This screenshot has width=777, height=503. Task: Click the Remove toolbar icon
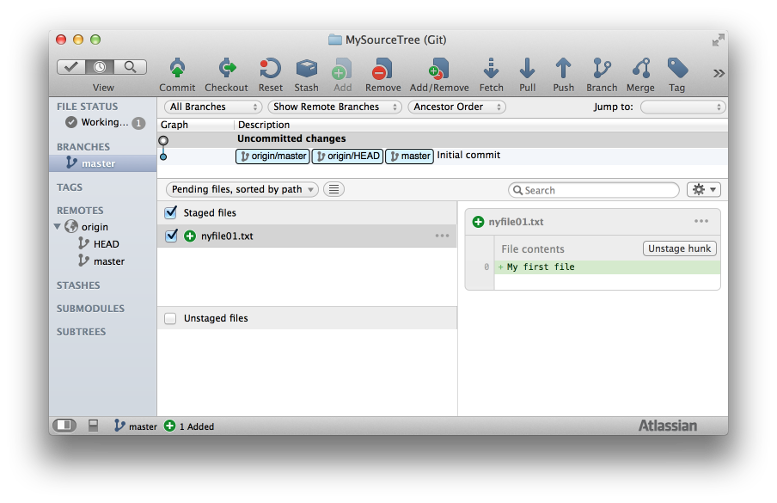[x=382, y=68]
